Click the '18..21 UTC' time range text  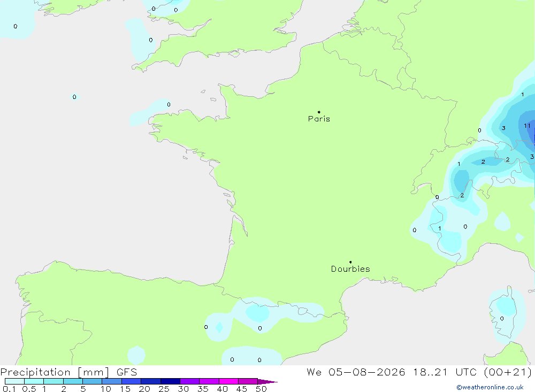pos(445,372)
